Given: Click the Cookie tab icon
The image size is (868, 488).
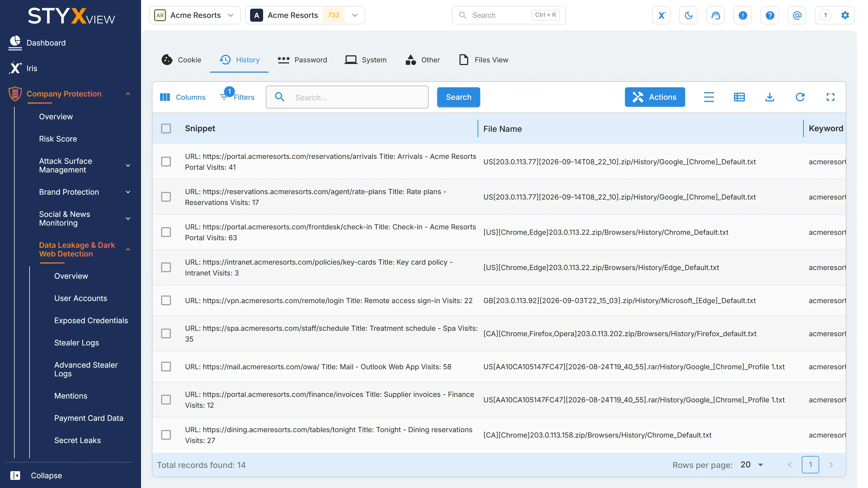Looking at the screenshot, I should (x=167, y=60).
